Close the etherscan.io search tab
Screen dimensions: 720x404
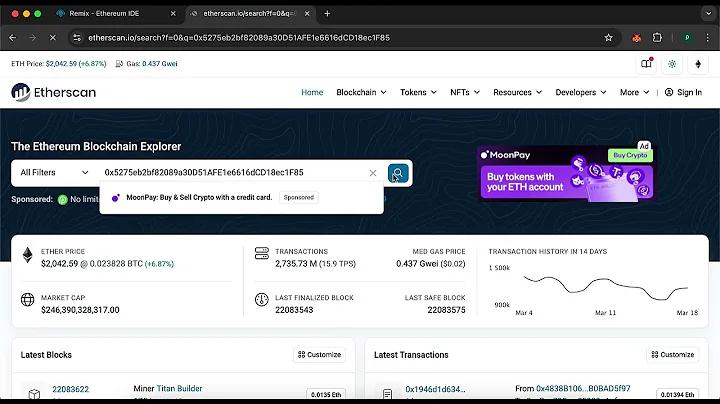(307, 14)
